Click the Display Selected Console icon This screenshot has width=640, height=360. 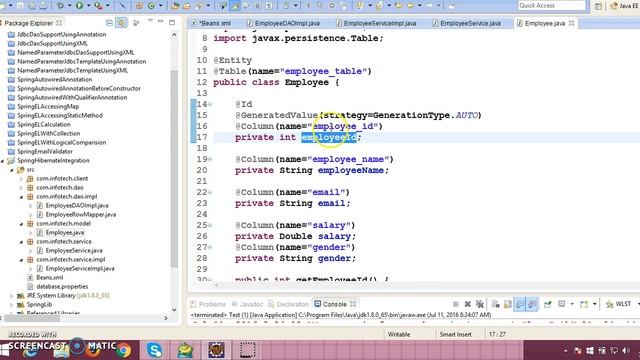[562, 304]
